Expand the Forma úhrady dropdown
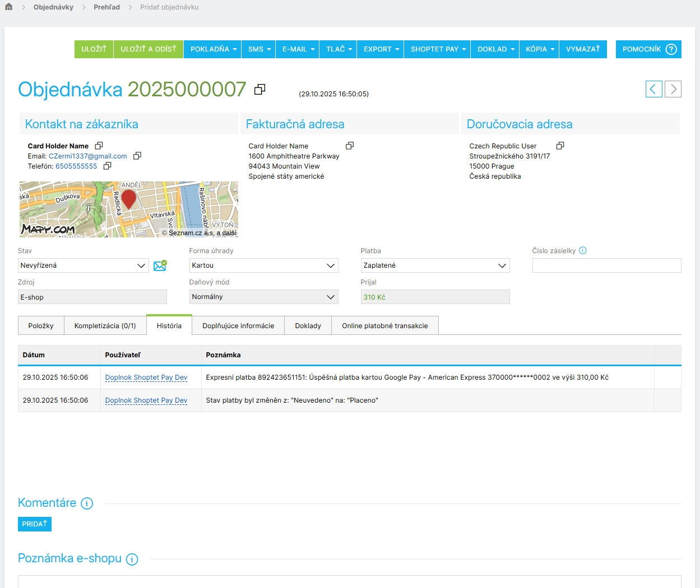This screenshot has height=588, width=700. tap(263, 265)
